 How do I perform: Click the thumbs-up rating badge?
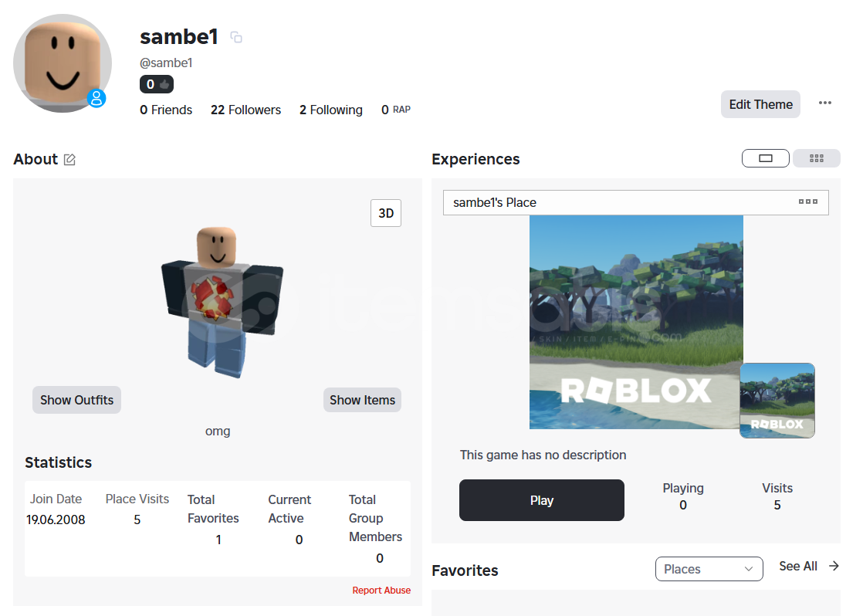(157, 84)
